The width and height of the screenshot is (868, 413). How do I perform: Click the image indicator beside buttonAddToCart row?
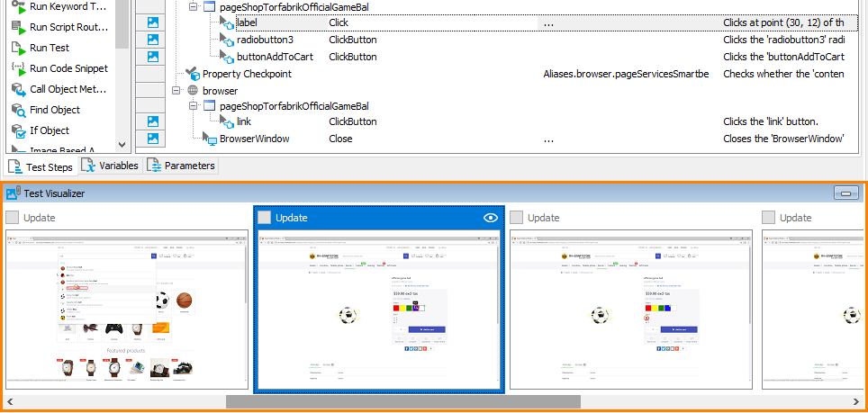pyautogui.click(x=153, y=57)
